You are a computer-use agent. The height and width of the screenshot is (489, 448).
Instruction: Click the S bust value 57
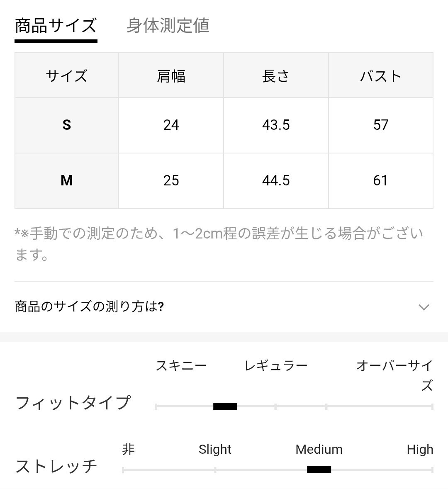tap(381, 125)
